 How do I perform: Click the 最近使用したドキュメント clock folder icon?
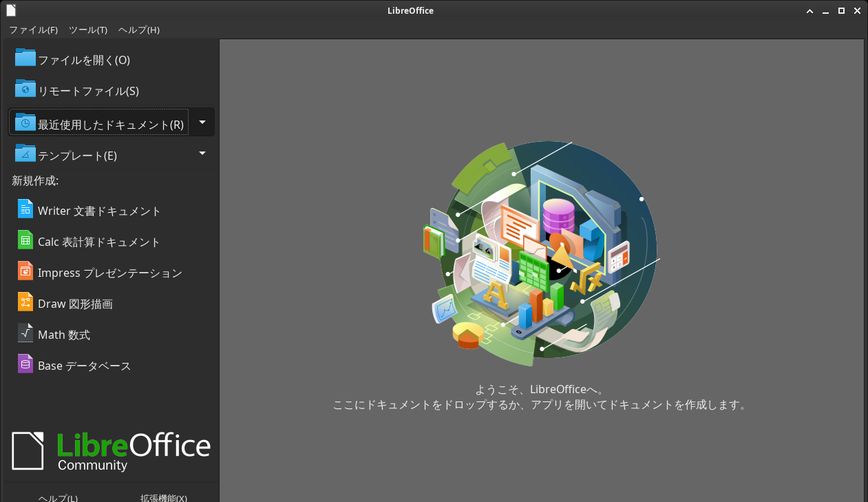click(x=25, y=122)
